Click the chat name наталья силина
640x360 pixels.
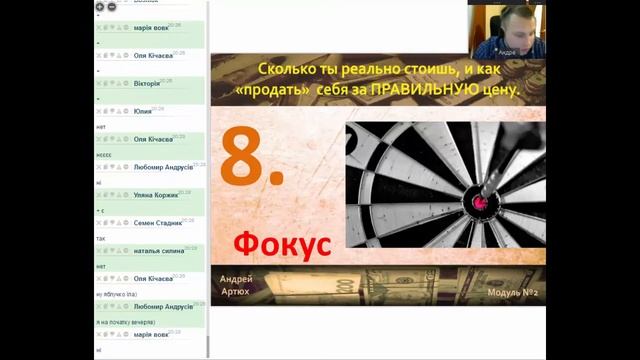159,251
